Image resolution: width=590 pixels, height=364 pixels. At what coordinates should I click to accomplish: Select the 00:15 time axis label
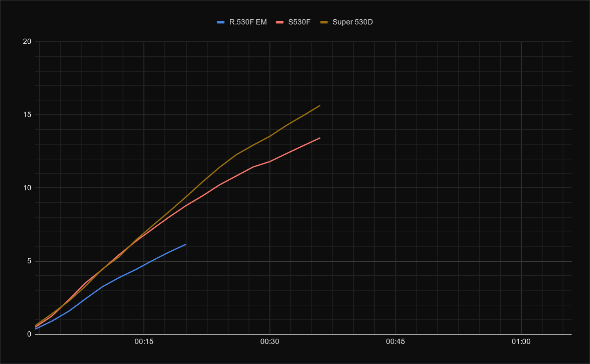click(x=144, y=342)
